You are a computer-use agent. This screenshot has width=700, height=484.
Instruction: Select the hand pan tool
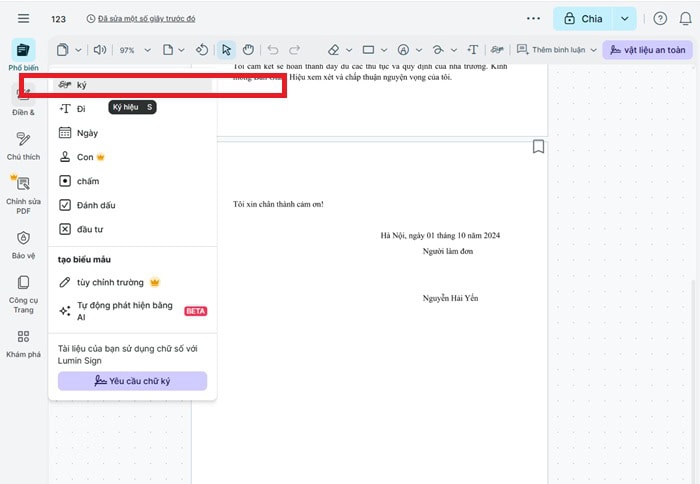click(247, 49)
